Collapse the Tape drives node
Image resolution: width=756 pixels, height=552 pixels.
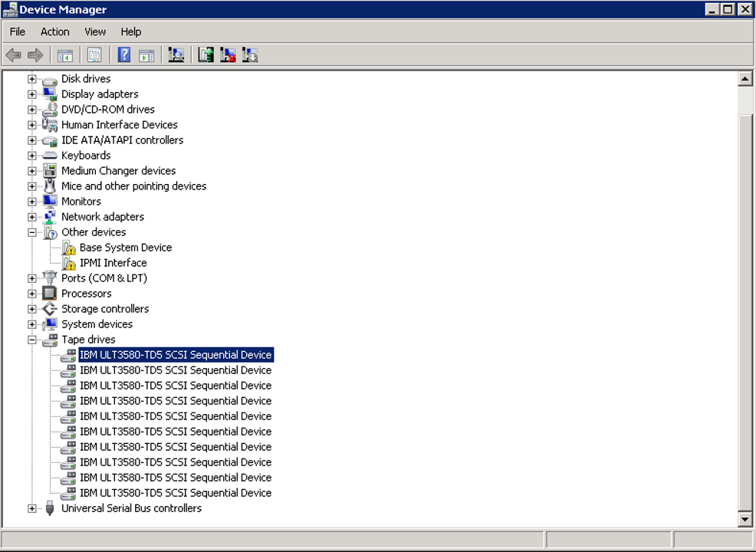point(32,340)
